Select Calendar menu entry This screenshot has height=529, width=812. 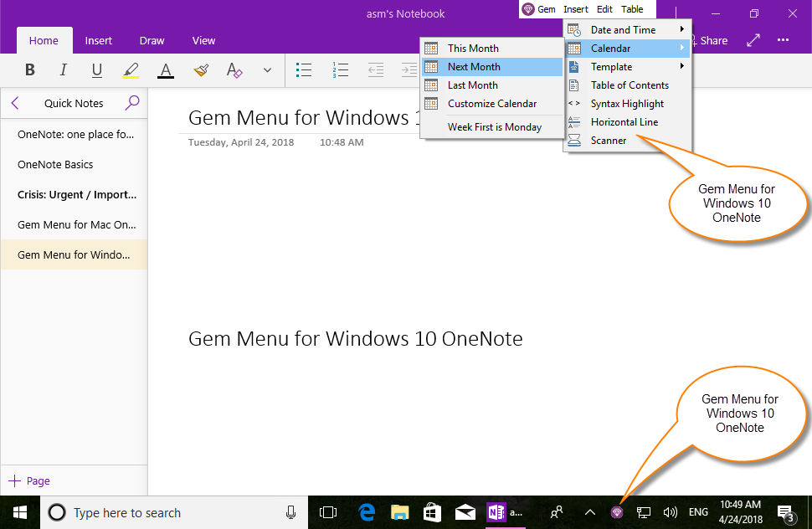(x=627, y=49)
